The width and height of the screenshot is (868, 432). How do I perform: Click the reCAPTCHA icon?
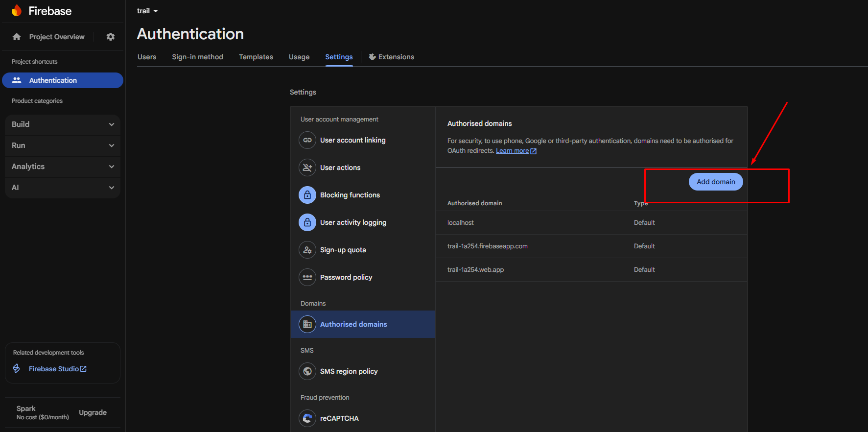point(307,418)
